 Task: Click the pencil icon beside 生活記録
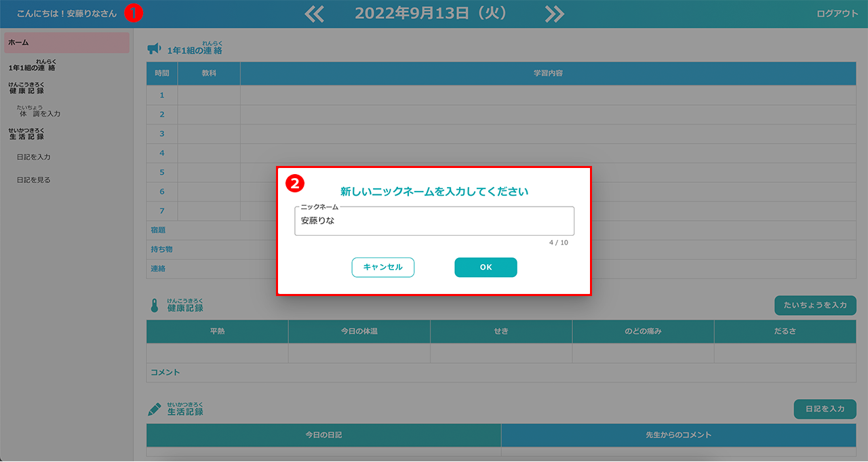[155, 410]
